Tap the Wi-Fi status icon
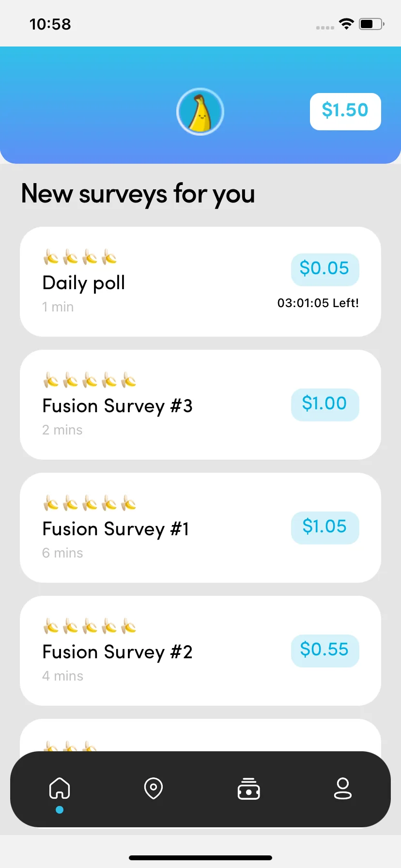The width and height of the screenshot is (401, 868). (346, 24)
